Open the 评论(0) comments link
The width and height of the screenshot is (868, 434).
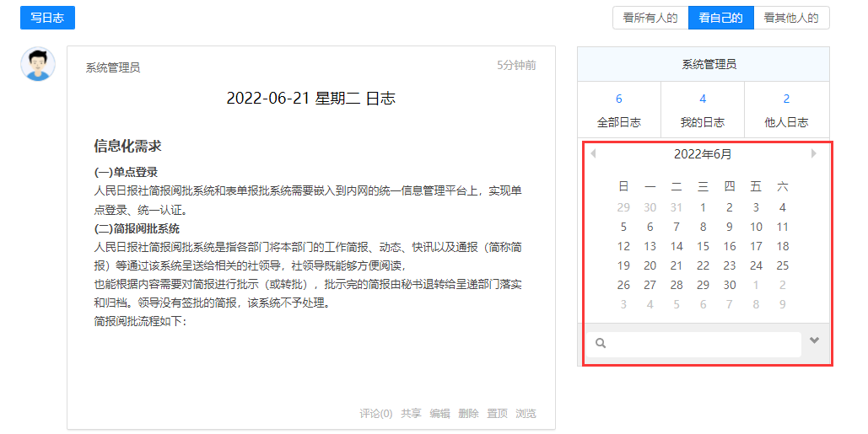point(376,413)
